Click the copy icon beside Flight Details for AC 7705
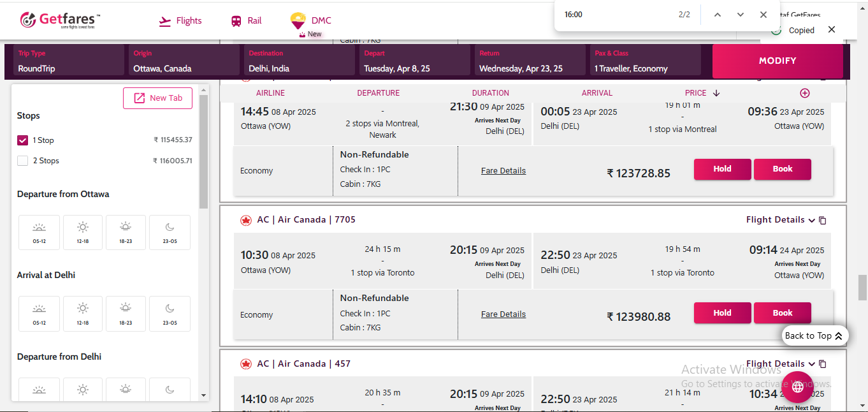 pyautogui.click(x=823, y=221)
